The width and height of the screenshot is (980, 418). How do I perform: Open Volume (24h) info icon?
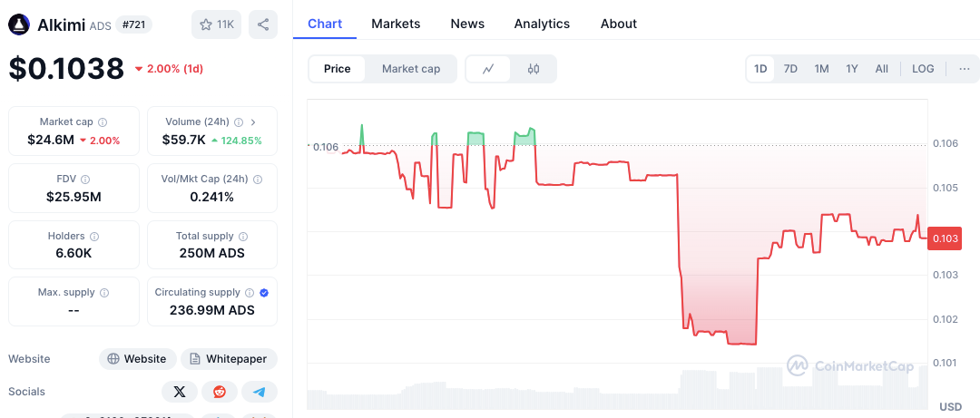239,122
